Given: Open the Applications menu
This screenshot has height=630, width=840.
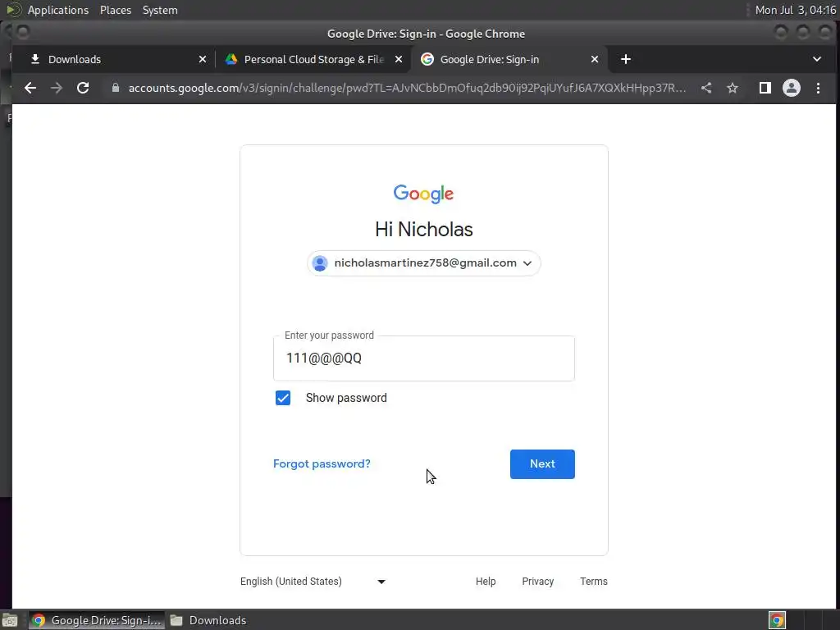Looking at the screenshot, I should point(58,10).
